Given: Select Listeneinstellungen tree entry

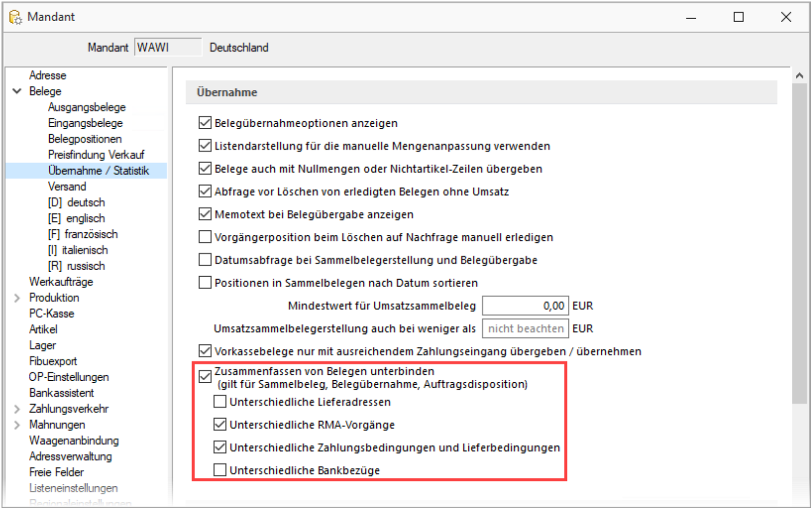Looking at the screenshot, I should pyautogui.click(x=73, y=488).
